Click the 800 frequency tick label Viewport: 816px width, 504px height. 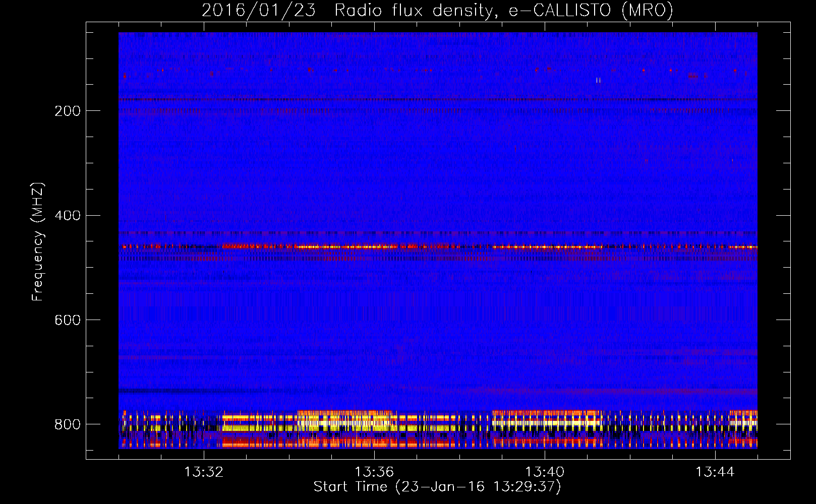[68, 425]
